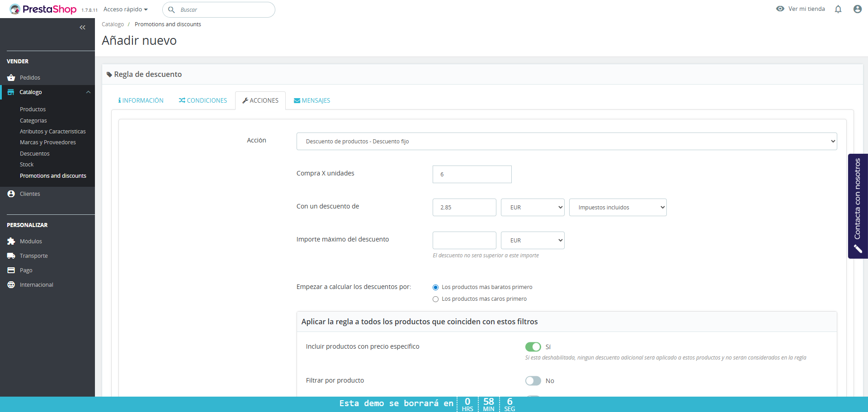868x412 pixels.
Task: Open Categorias in sidebar
Action: point(33,120)
